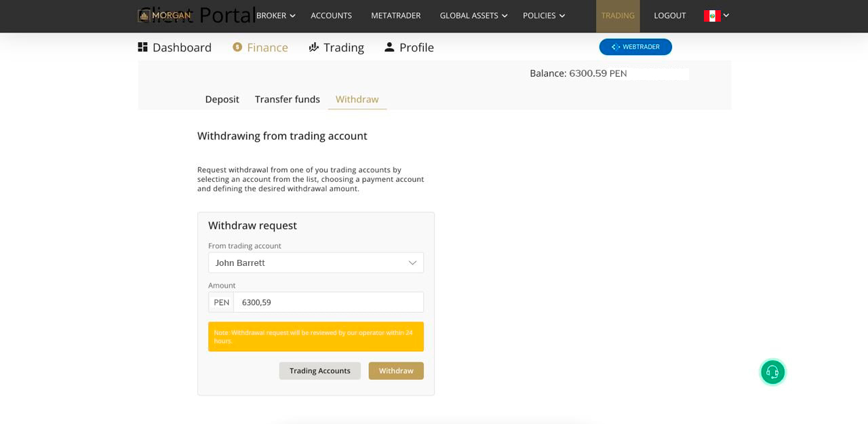Switch to the Transfer funds tab
This screenshot has height=424, width=868.
pyautogui.click(x=287, y=99)
